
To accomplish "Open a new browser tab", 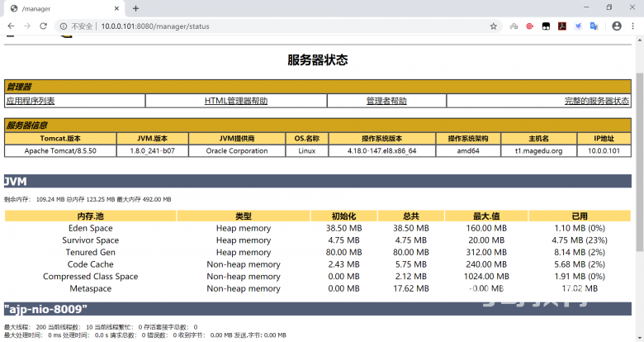I will (x=136, y=8).
